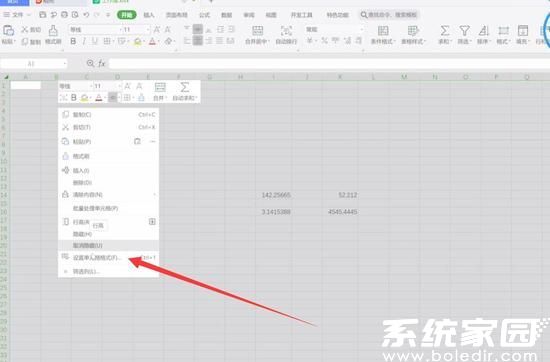Click the red font color swatch in ribbon

tap(152, 41)
